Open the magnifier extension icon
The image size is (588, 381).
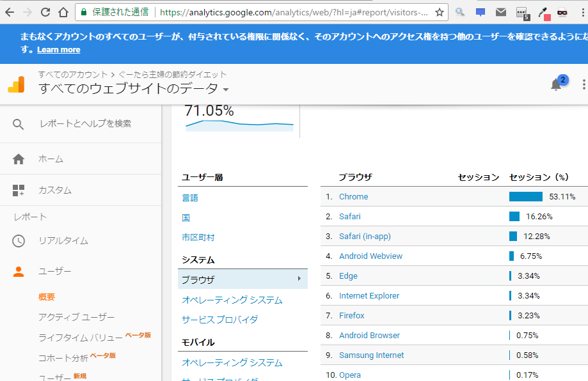[x=460, y=12]
